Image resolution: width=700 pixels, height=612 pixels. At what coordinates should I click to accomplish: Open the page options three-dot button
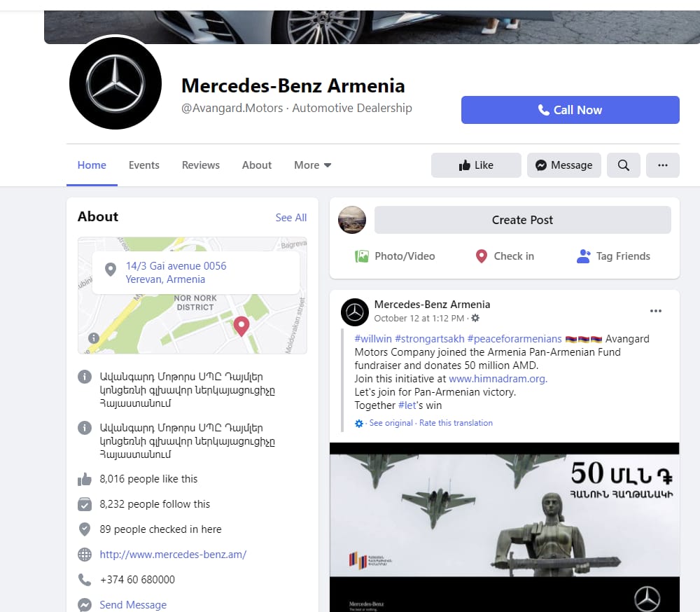click(x=662, y=165)
